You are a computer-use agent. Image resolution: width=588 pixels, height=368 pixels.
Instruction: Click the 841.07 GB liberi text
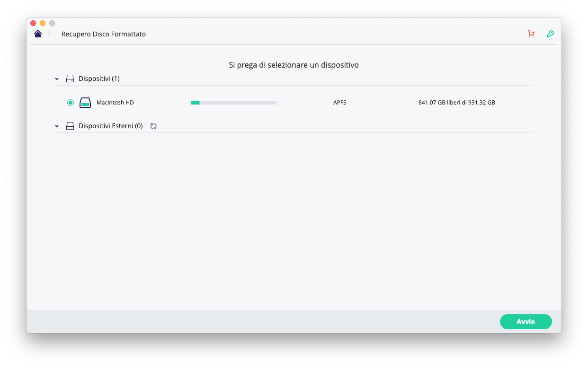(456, 103)
